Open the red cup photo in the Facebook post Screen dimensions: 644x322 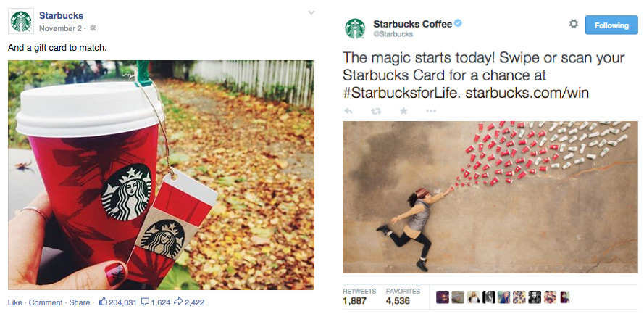pos(161,175)
